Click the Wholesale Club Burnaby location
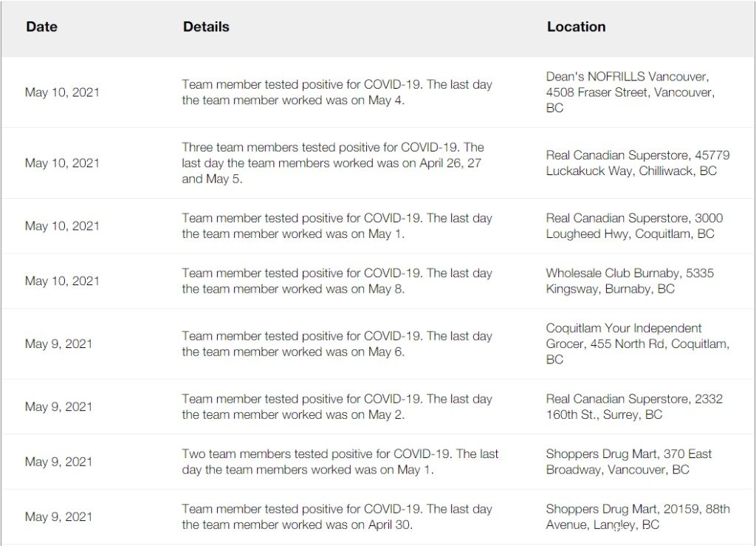The height and width of the screenshot is (546, 756). click(630, 281)
